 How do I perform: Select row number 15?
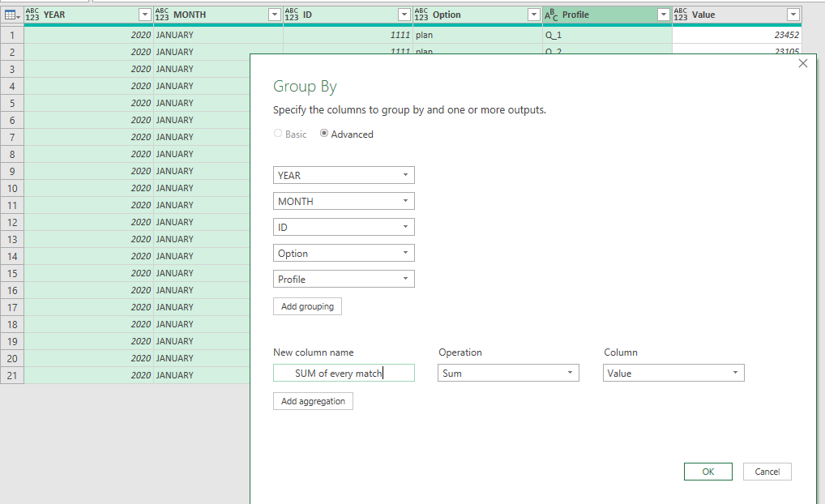pos(12,274)
